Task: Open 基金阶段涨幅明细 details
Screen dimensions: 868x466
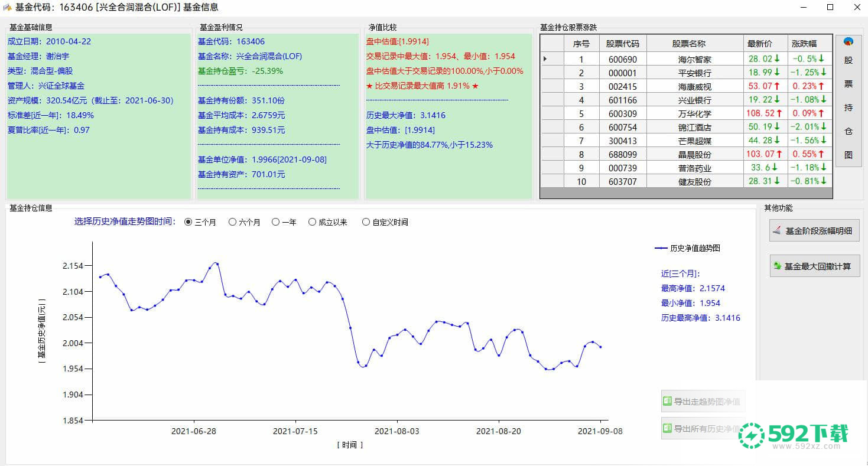Action: 814,231
